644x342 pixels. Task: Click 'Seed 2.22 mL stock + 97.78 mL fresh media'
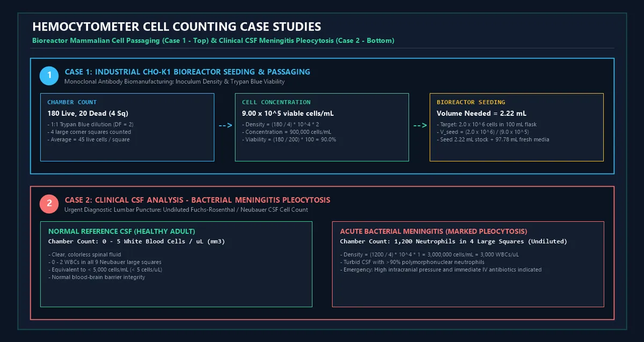[x=493, y=139]
